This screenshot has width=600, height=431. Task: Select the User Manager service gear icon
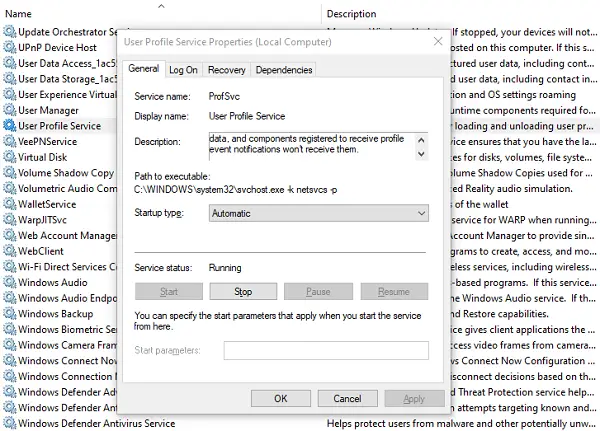[x=10, y=110]
